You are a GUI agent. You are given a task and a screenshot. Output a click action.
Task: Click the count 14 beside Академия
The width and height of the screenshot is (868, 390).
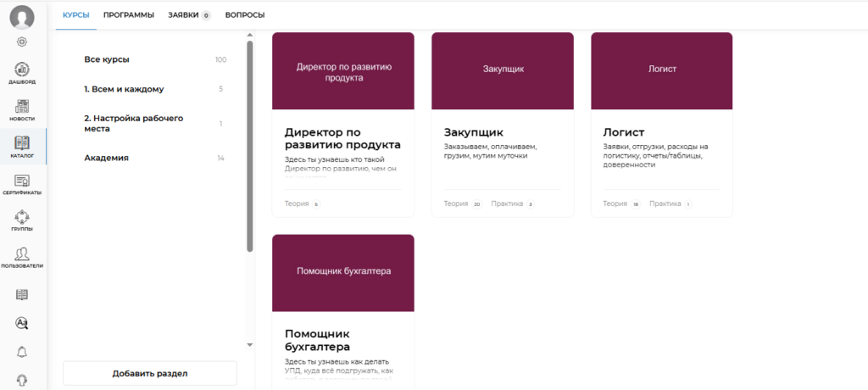(221, 158)
